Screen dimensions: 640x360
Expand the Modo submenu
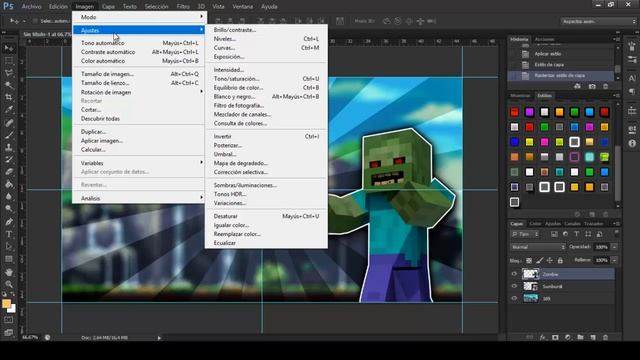(x=139, y=17)
